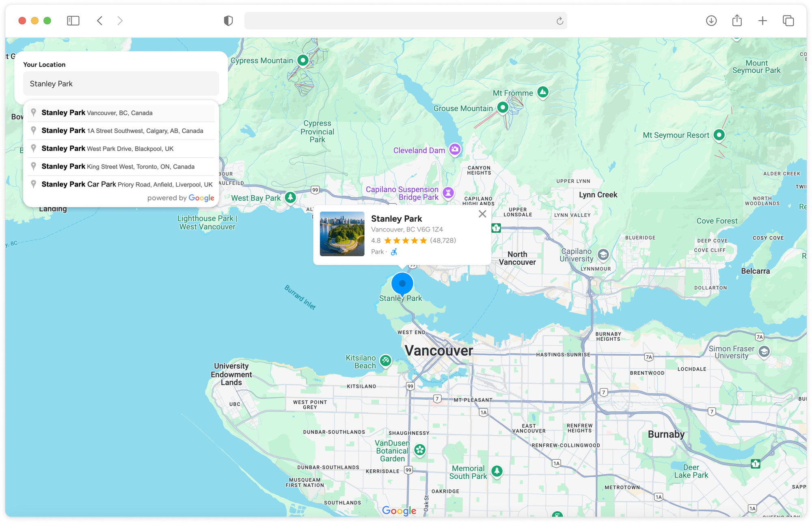This screenshot has height=523, width=812.
Task: Click the Stanley Park photo thumbnail
Action: point(341,234)
